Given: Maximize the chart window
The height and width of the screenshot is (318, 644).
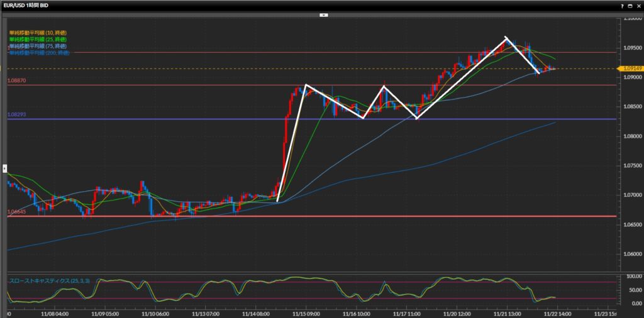Looking at the screenshot, I should coord(630,5).
